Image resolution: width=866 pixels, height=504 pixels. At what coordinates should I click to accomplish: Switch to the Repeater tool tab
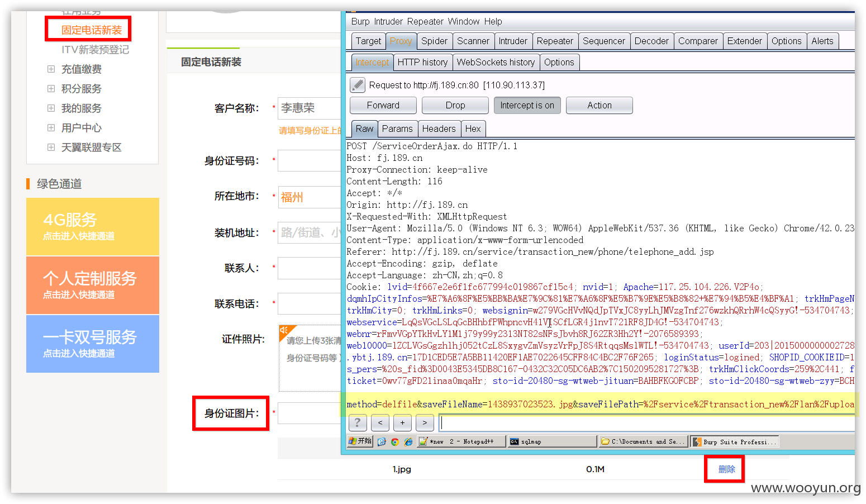tap(555, 41)
